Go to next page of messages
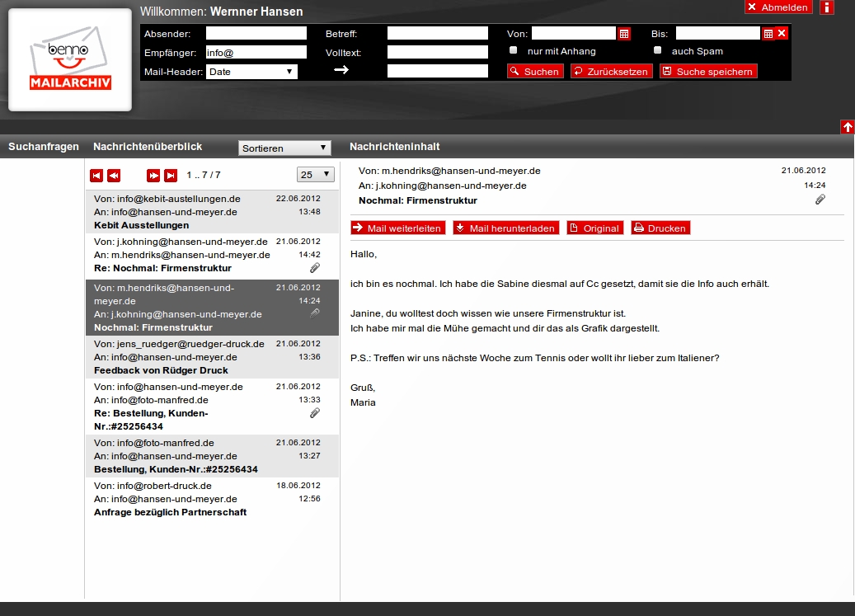Image resolution: width=855 pixels, height=616 pixels. pyautogui.click(x=153, y=176)
